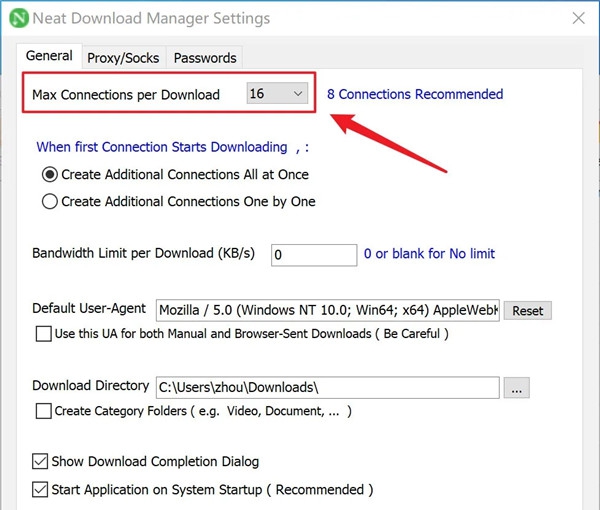The image size is (600, 510).
Task: Click the Bandwidth Limit input field
Action: [x=314, y=255]
